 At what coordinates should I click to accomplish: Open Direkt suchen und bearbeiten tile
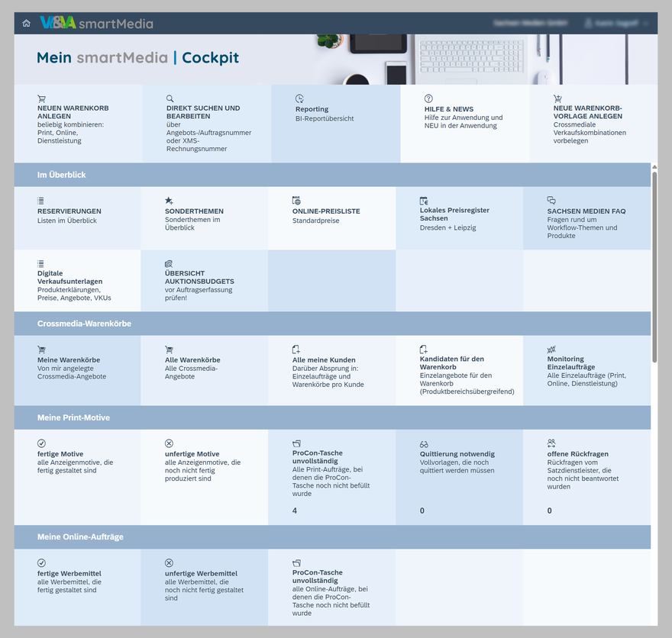tap(207, 124)
